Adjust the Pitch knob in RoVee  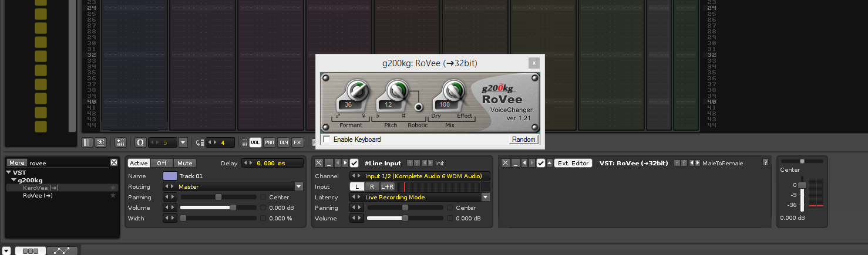point(396,91)
